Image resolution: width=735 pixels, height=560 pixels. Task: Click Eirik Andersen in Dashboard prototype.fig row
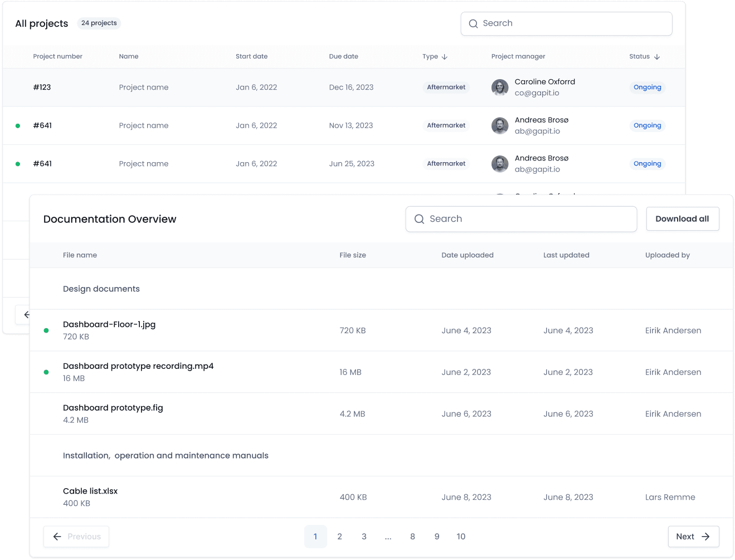[673, 414]
